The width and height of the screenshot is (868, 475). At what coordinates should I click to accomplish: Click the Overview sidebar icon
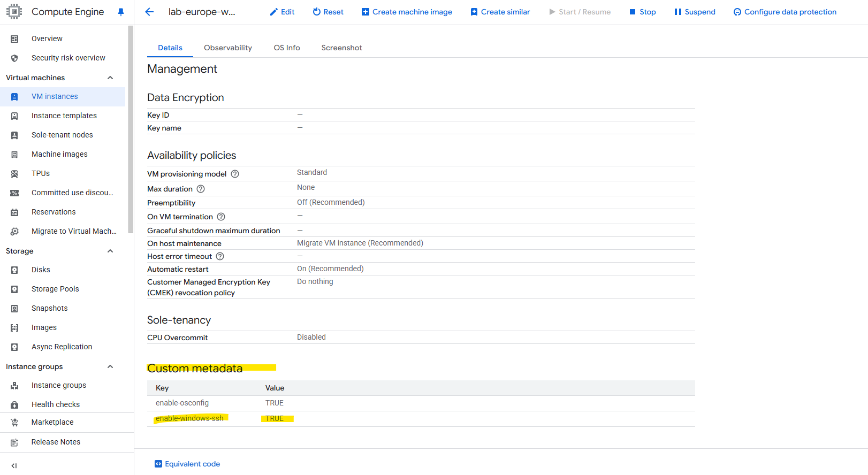[x=14, y=39]
